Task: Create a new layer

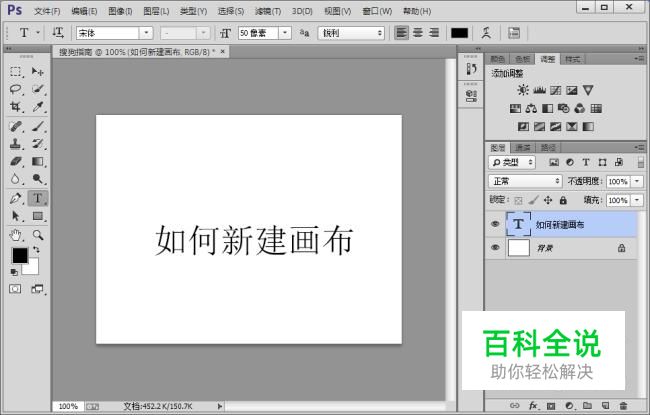Action: coord(605,405)
